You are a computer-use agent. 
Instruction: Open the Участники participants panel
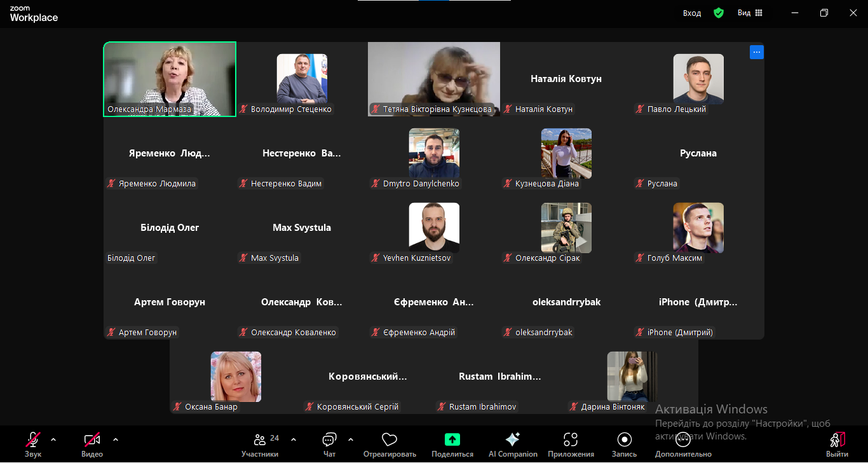(x=260, y=444)
